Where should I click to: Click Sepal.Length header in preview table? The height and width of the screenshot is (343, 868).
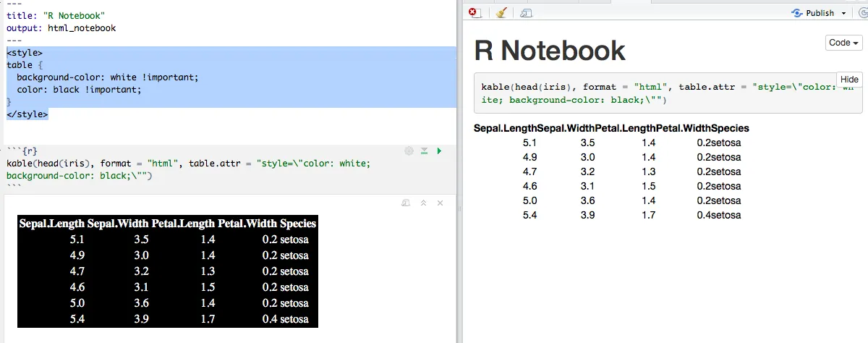pos(506,128)
